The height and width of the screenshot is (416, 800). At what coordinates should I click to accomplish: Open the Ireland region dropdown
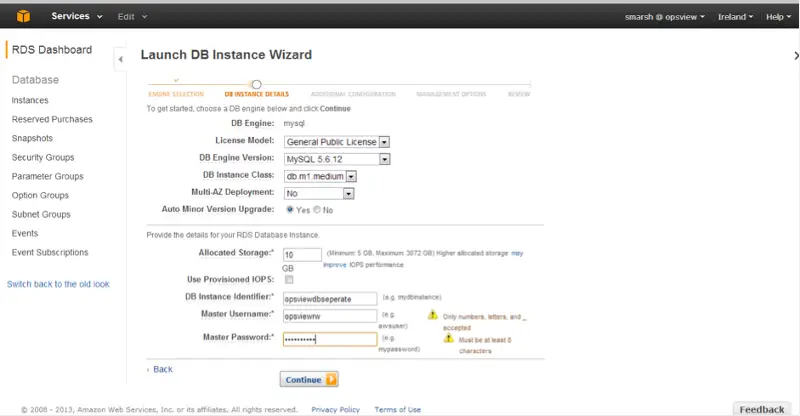pos(735,17)
